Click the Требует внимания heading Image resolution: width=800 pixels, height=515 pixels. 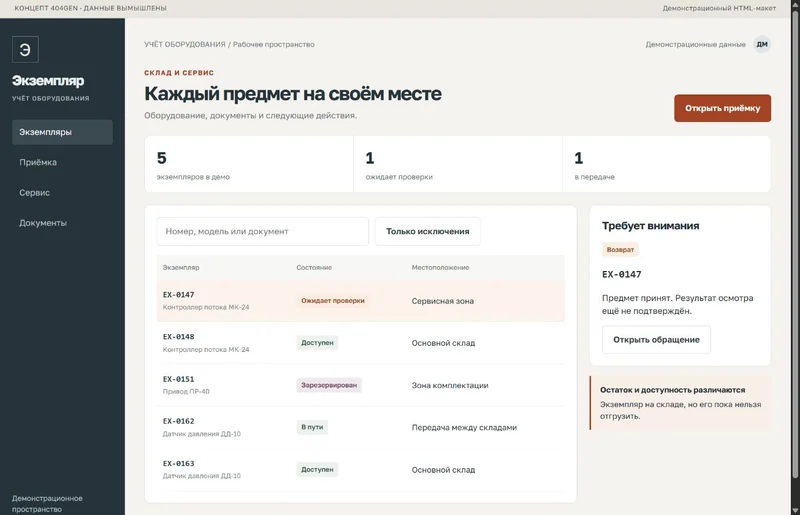651,226
